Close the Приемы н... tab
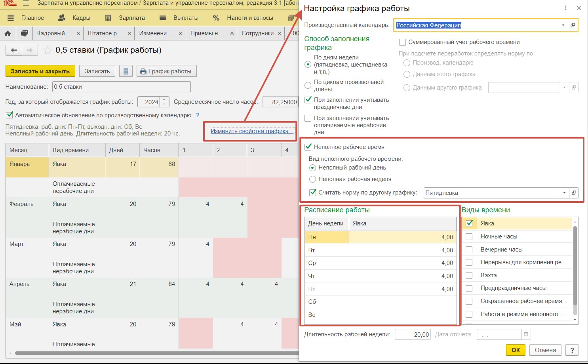588x364 pixels. pos(232,33)
